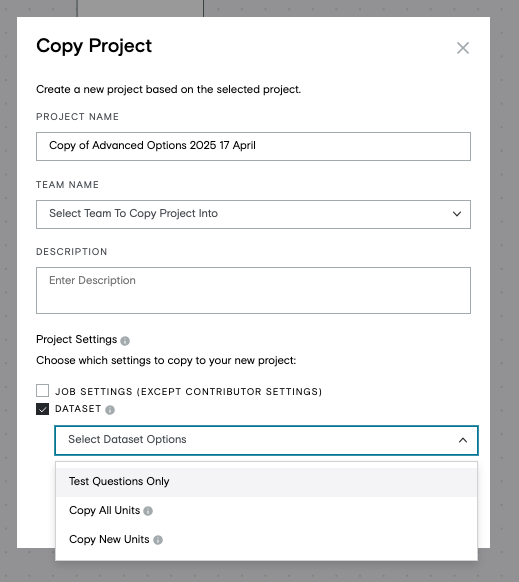Click the Job Settings label text
Screen dimensions: 519x582
coord(188,392)
